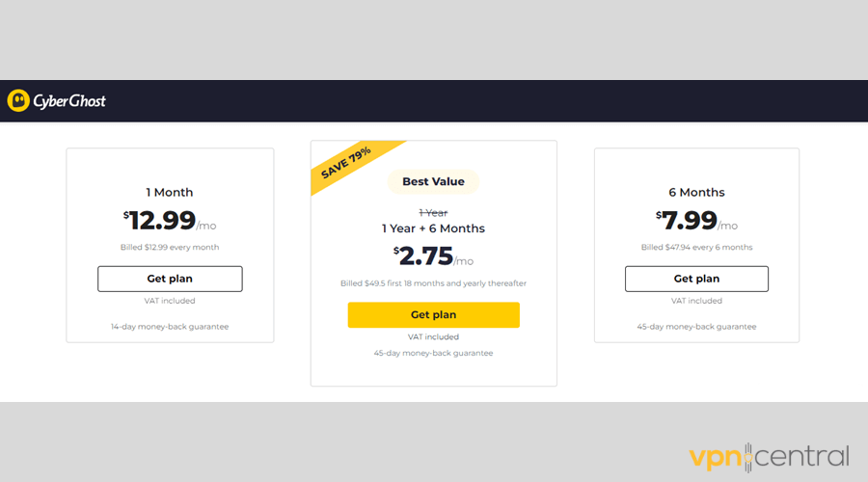The height and width of the screenshot is (482, 868).
Task: Open the CyberGhost wordmark home link
Action: tap(69, 101)
